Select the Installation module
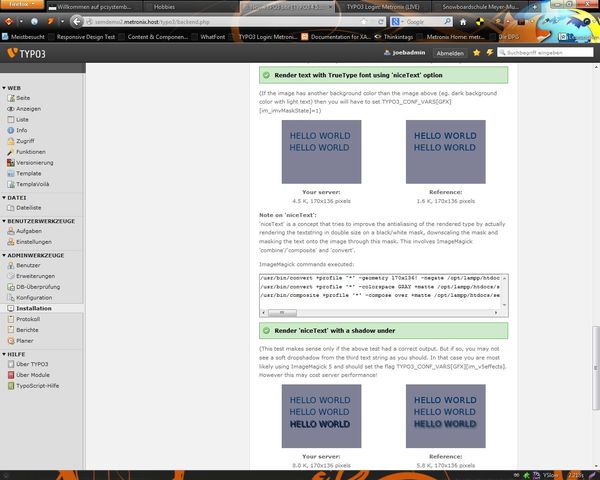The width and height of the screenshot is (600, 480). (29, 308)
